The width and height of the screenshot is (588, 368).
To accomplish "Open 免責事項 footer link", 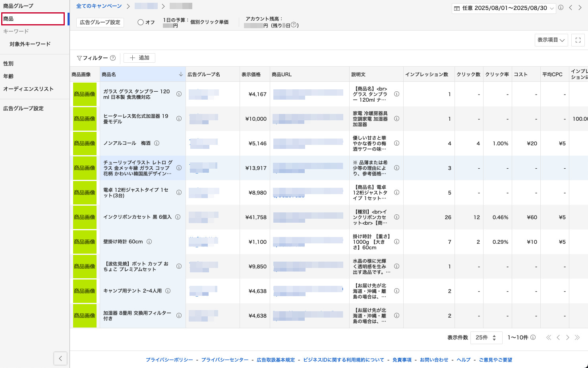I will pyautogui.click(x=402, y=360).
